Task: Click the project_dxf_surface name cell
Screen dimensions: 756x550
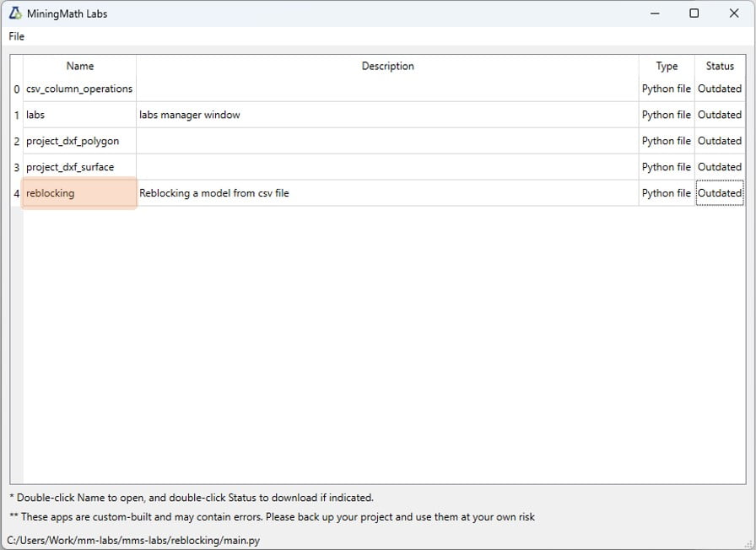Action: (70, 167)
